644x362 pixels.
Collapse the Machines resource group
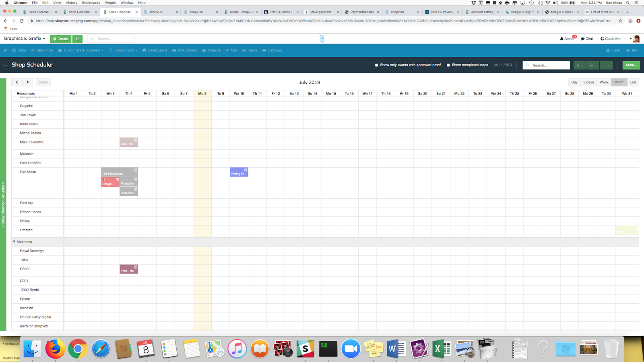14,242
